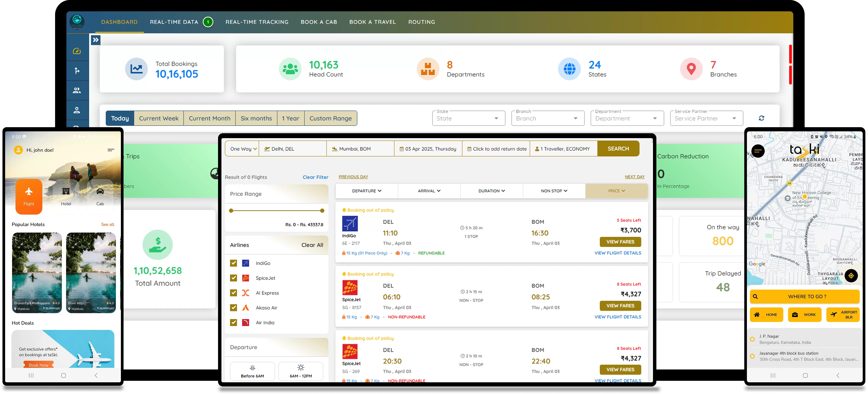
Task: Toggle the Air India checkbox
Action: pyautogui.click(x=234, y=322)
